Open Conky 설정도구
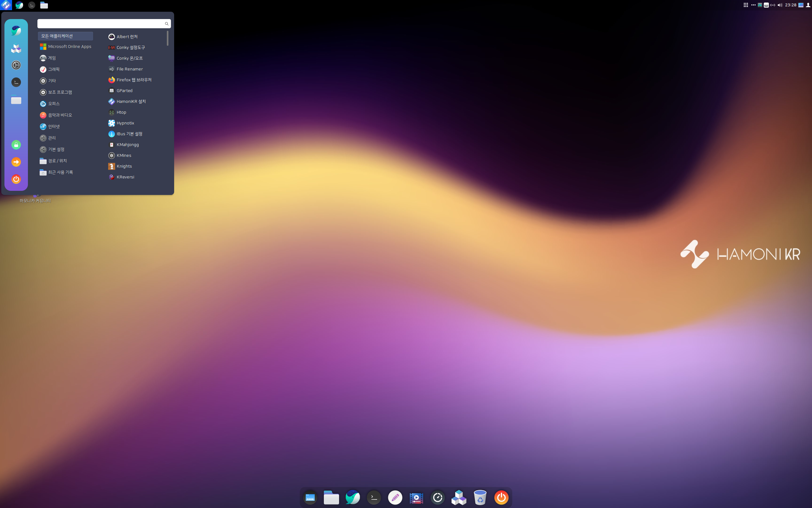812x508 pixels. pyautogui.click(x=136, y=47)
